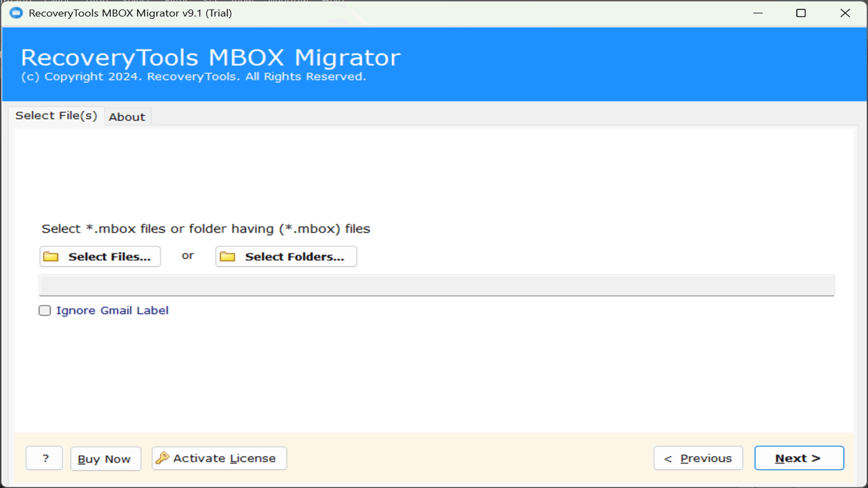Image resolution: width=868 pixels, height=488 pixels.
Task: Close the MBOX Migrator window
Action: click(845, 13)
